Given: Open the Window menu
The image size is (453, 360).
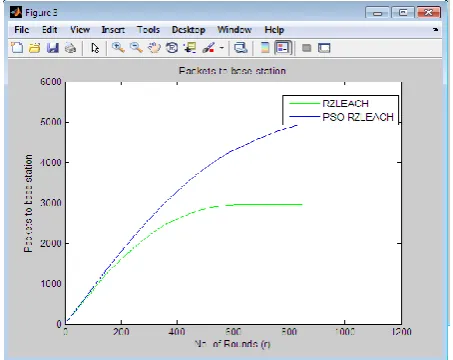Looking at the screenshot, I should pyautogui.click(x=234, y=30).
